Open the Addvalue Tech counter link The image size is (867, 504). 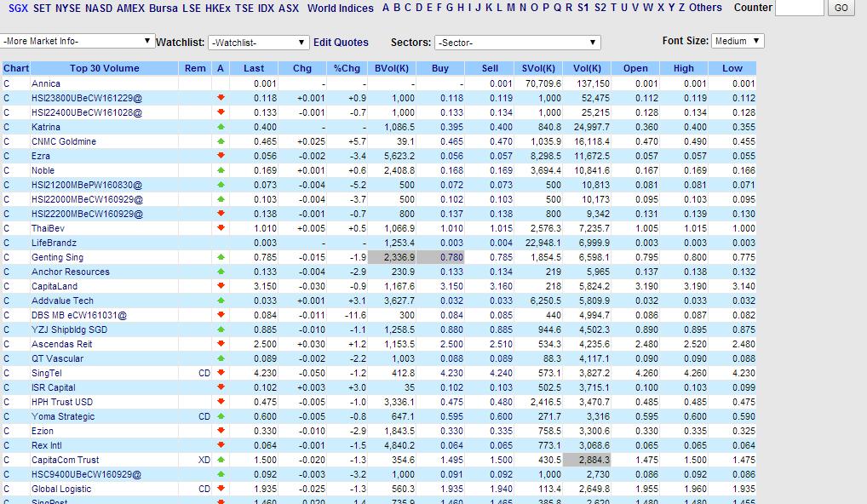click(x=62, y=301)
